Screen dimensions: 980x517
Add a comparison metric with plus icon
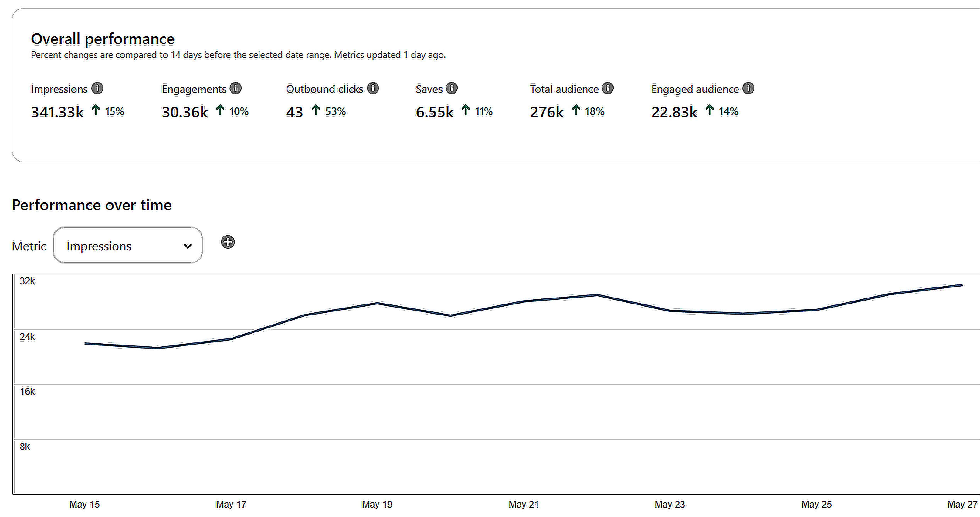coord(227,242)
